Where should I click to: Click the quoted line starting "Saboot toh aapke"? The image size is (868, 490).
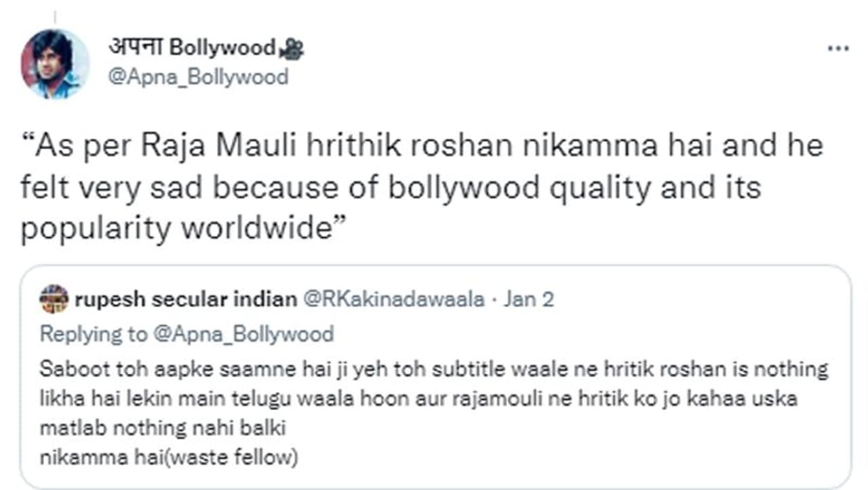pyautogui.click(x=434, y=370)
